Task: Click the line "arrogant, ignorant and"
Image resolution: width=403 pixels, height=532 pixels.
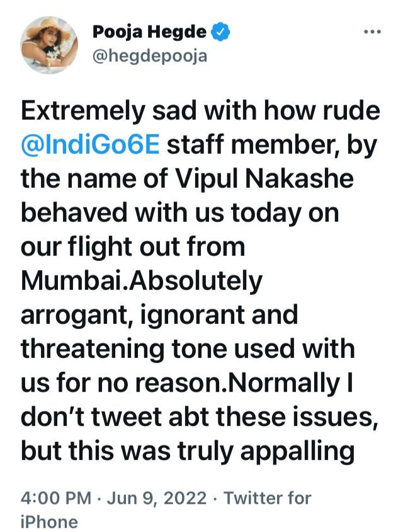Action: pos(159,316)
